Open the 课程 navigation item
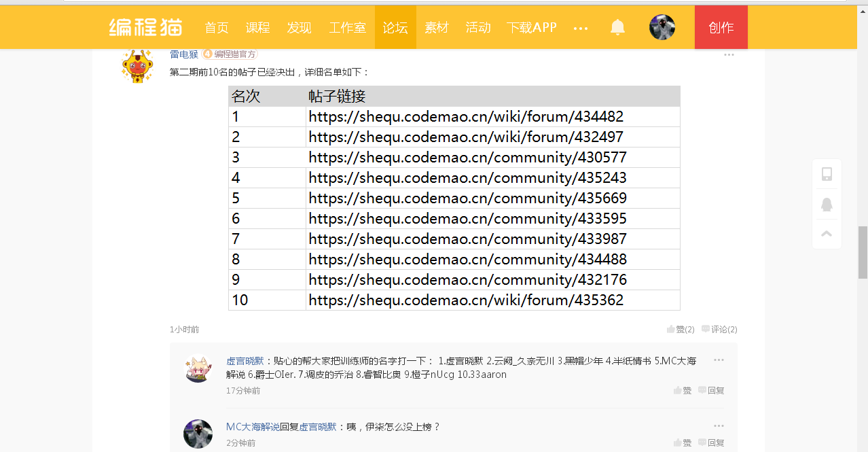This screenshot has width=868, height=452. (x=257, y=27)
